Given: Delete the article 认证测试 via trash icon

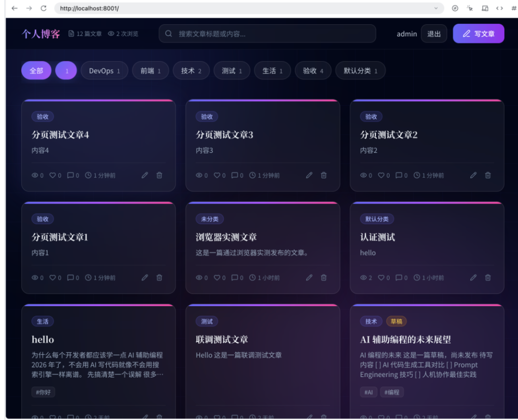Looking at the screenshot, I should (x=488, y=278).
